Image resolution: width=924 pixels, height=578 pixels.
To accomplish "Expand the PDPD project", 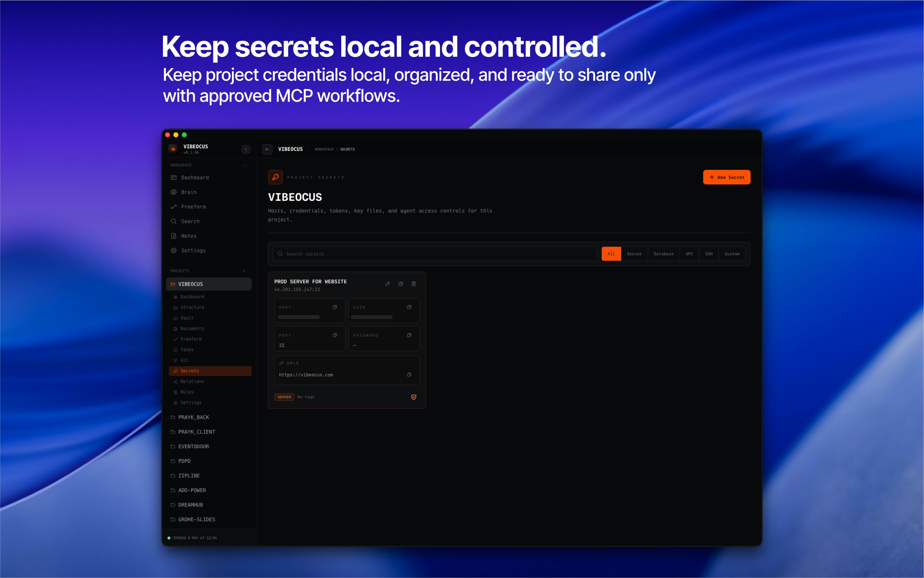I will 209,461.
